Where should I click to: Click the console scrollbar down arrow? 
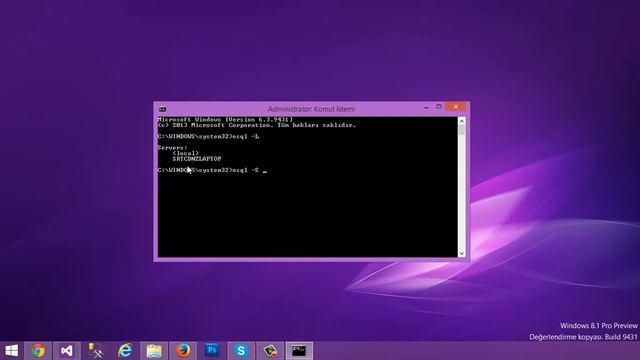tap(462, 253)
